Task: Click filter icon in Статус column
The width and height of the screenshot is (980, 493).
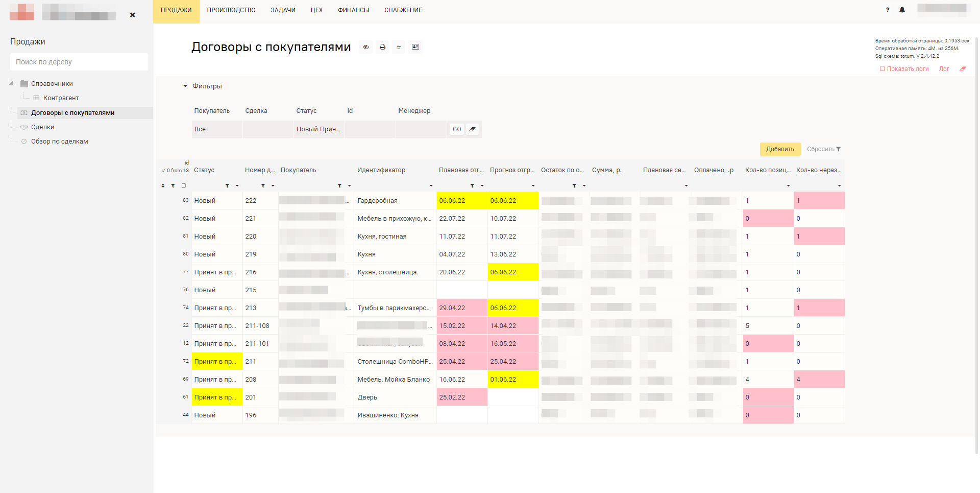Action: pyautogui.click(x=227, y=185)
